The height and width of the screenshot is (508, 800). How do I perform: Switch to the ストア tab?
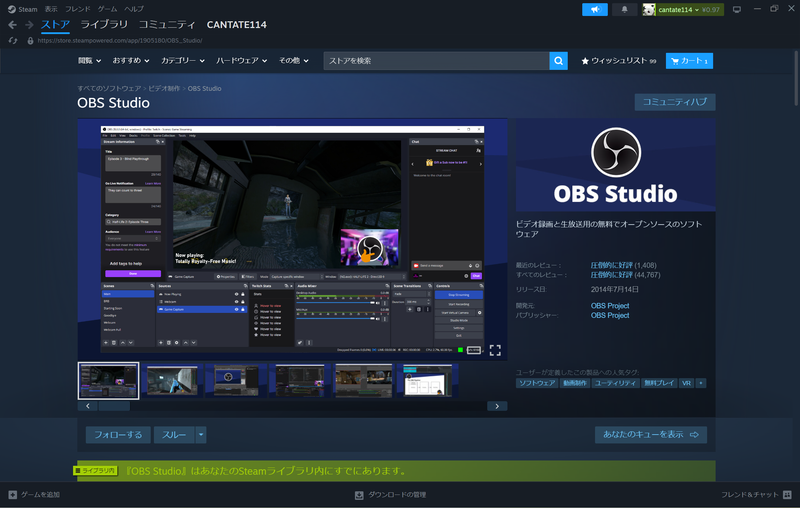[x=55, y=24]
